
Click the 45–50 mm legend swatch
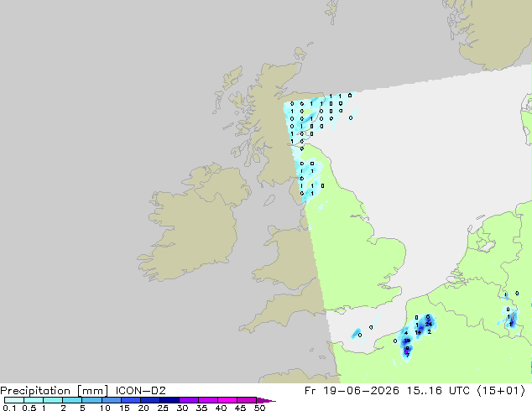click(247, 400)
